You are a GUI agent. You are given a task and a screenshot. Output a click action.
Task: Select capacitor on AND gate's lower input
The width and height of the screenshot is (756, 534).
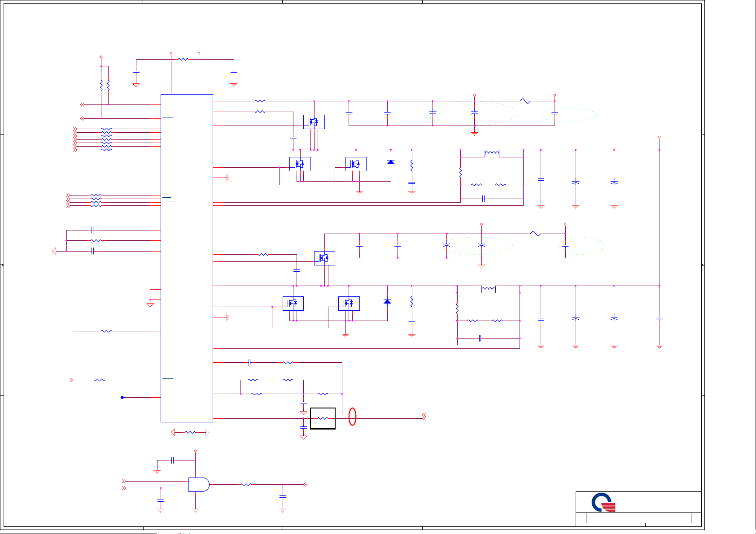161,499
